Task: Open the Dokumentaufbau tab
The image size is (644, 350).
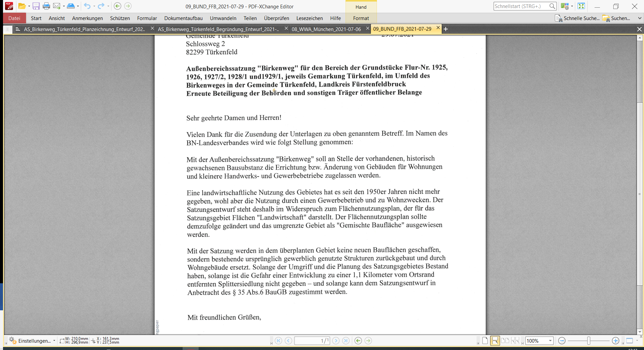Action: click(183, 18)
